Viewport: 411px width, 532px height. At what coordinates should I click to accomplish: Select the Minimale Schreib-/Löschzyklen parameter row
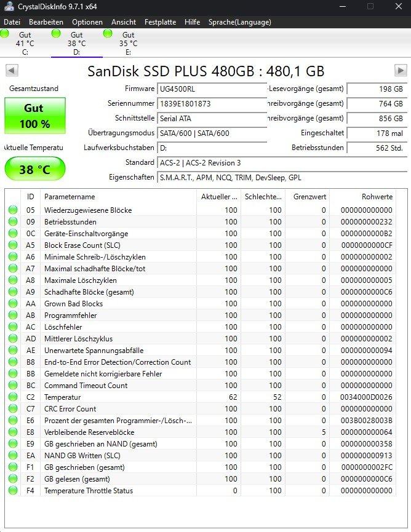pyautogui.click(x=201, y=257)
